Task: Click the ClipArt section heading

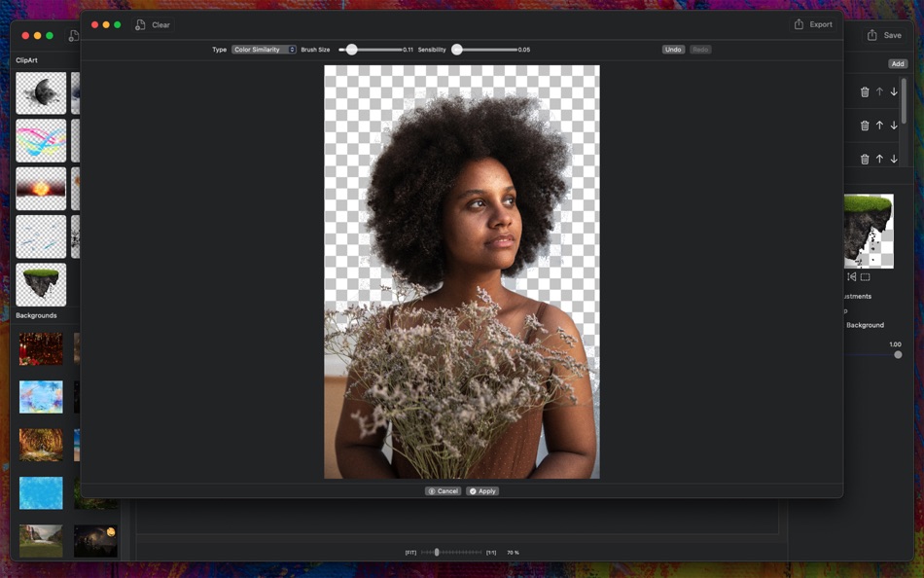Action: (26, 60)
